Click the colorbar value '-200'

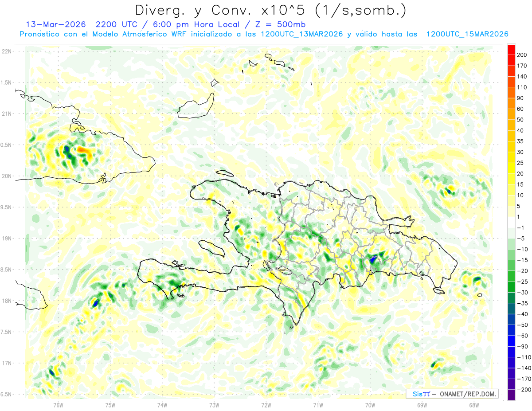point(524,389)
